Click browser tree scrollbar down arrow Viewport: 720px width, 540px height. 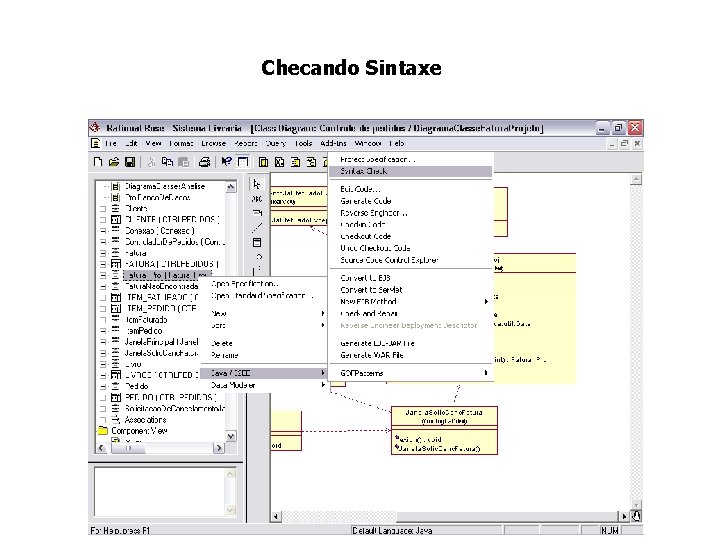point(231,436)
